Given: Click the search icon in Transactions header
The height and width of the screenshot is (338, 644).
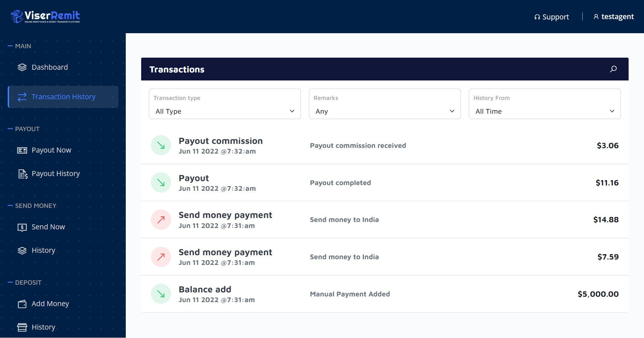Looking at the screenshot, I should point(613,69).
